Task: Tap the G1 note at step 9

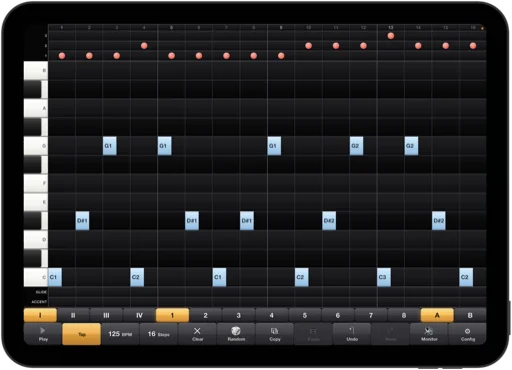Action: point(274,146)
